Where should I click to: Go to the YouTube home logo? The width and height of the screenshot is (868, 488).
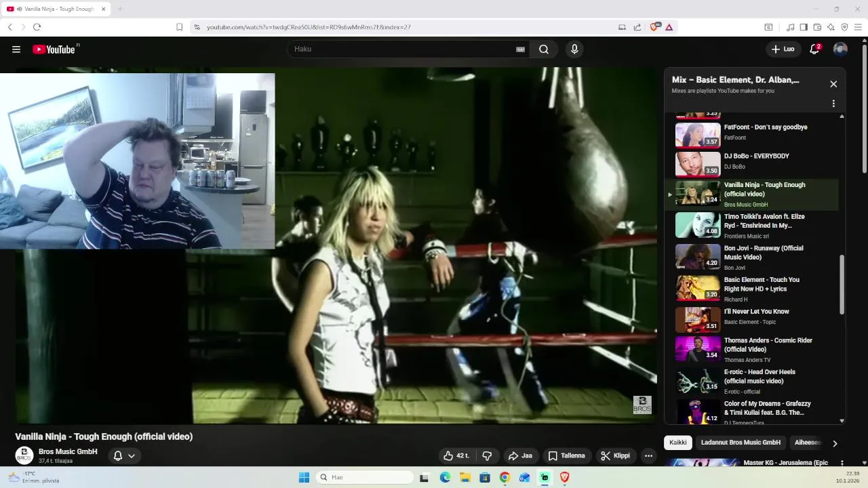click(54, 49)
